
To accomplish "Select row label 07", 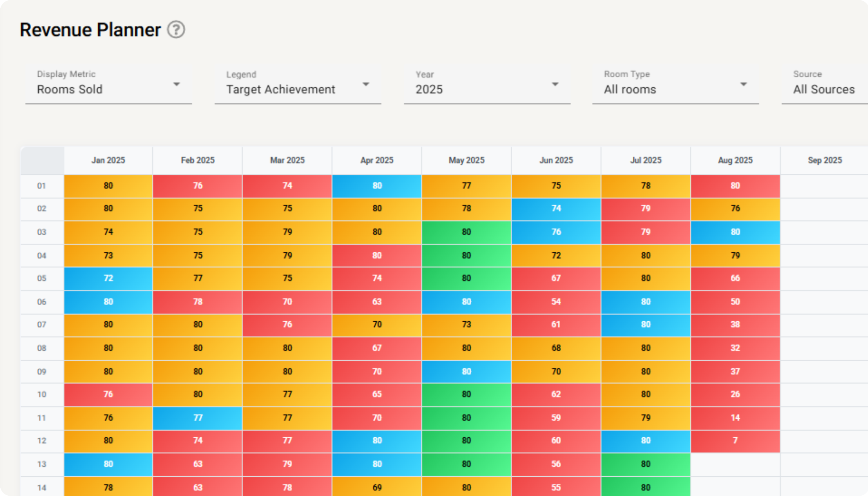I will click(x=42, y=325).
